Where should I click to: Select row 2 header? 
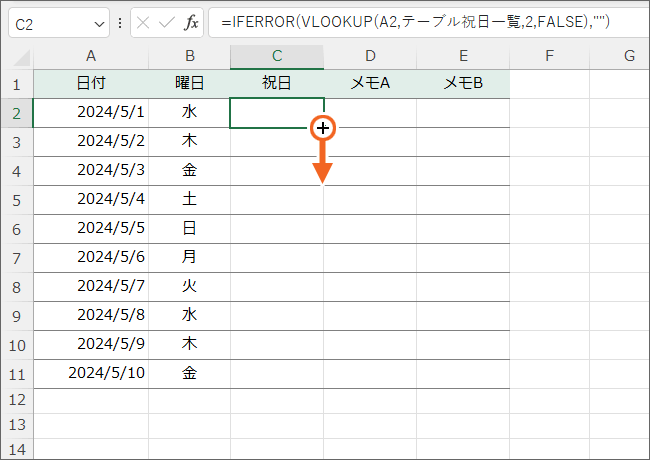(17, 114)
